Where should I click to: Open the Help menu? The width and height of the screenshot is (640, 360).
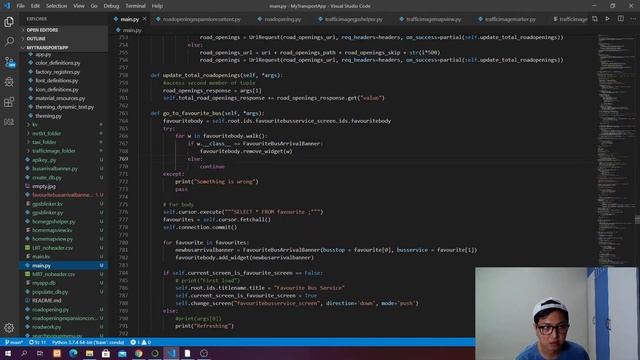pos(157,6)
